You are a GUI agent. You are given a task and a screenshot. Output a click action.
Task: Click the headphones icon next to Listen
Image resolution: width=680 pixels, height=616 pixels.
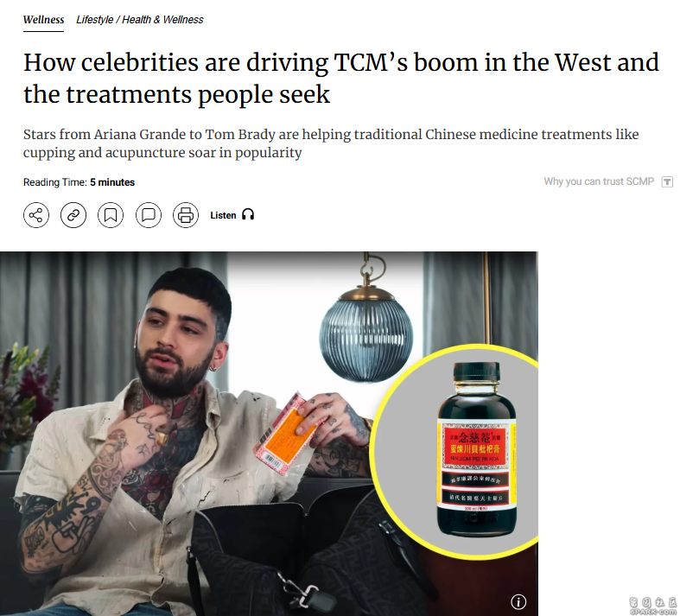[x=248, y=214]
